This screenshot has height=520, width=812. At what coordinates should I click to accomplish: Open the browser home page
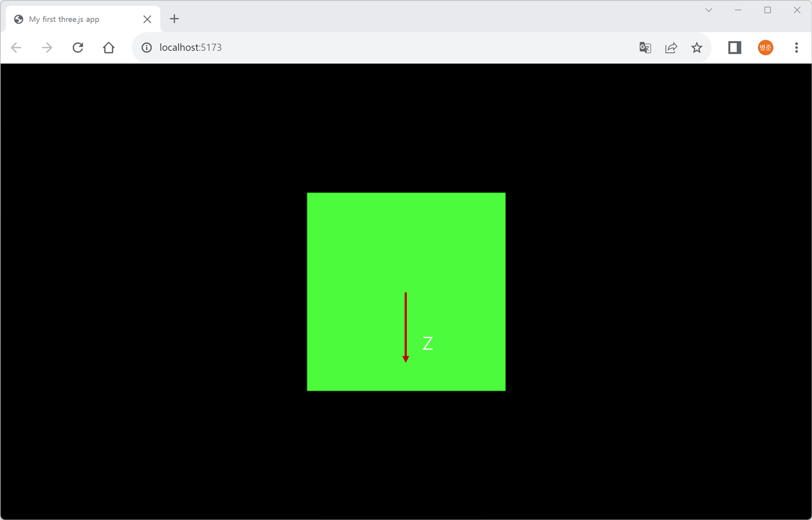109,48
